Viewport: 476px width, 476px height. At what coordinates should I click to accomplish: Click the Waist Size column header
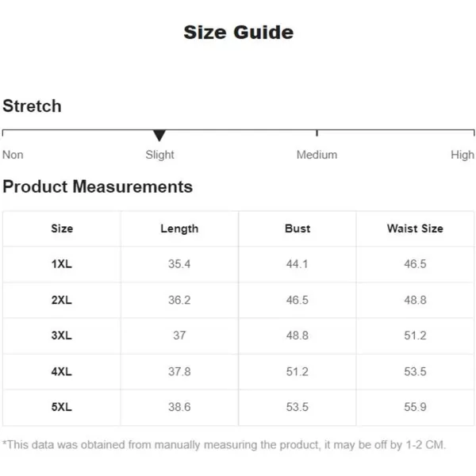[415, 228]
